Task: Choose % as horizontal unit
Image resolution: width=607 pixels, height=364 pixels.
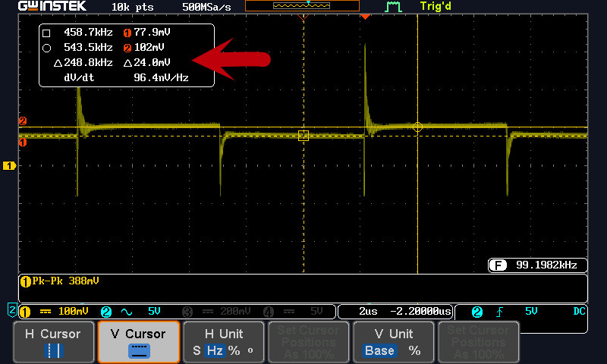Action: [x=234, y=351]
